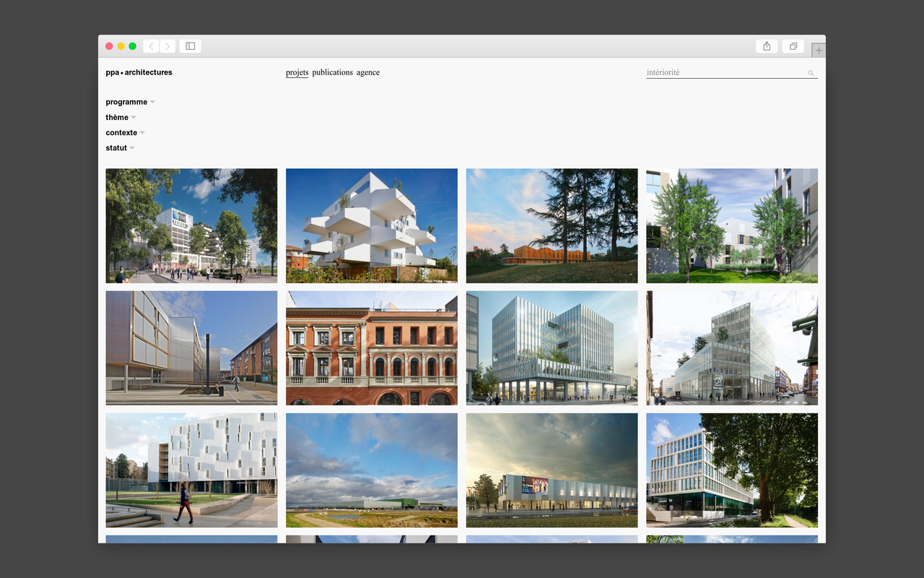This screenshot has width=924, height=578.
Task: View the project with walking pedestrian thumbnail
Action: point(191,470)
